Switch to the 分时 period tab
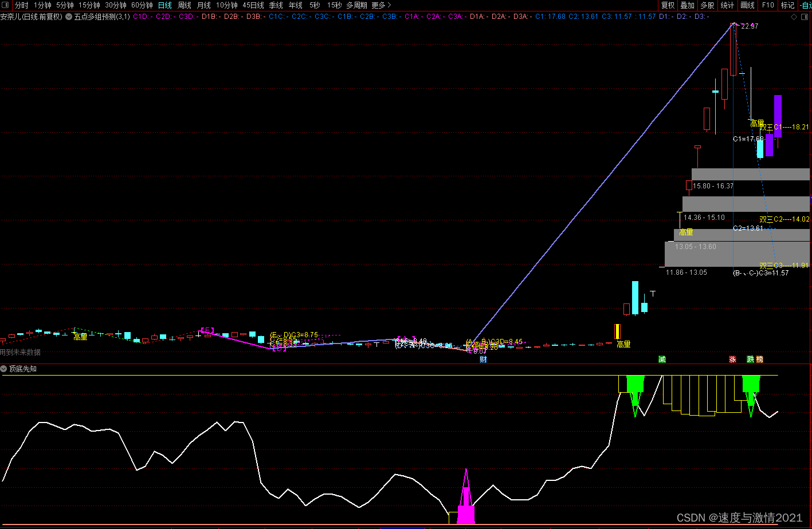Screen dimensions: 812x529 [x=21, y=5]
